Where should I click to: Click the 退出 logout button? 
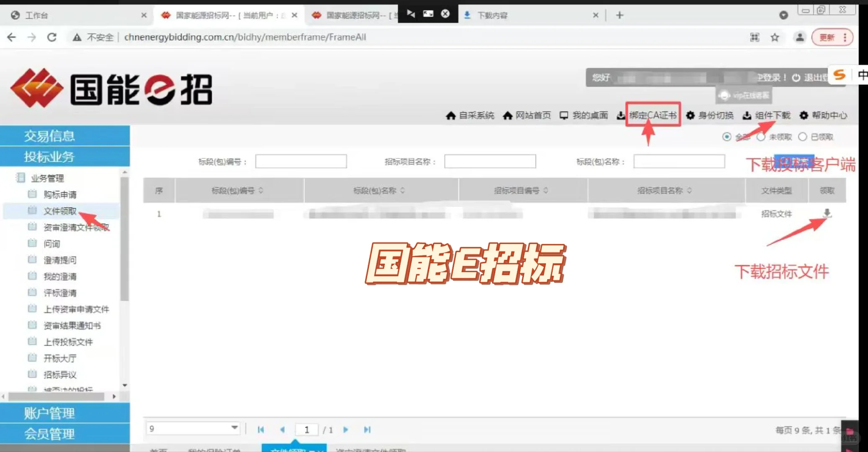(814, 77)
